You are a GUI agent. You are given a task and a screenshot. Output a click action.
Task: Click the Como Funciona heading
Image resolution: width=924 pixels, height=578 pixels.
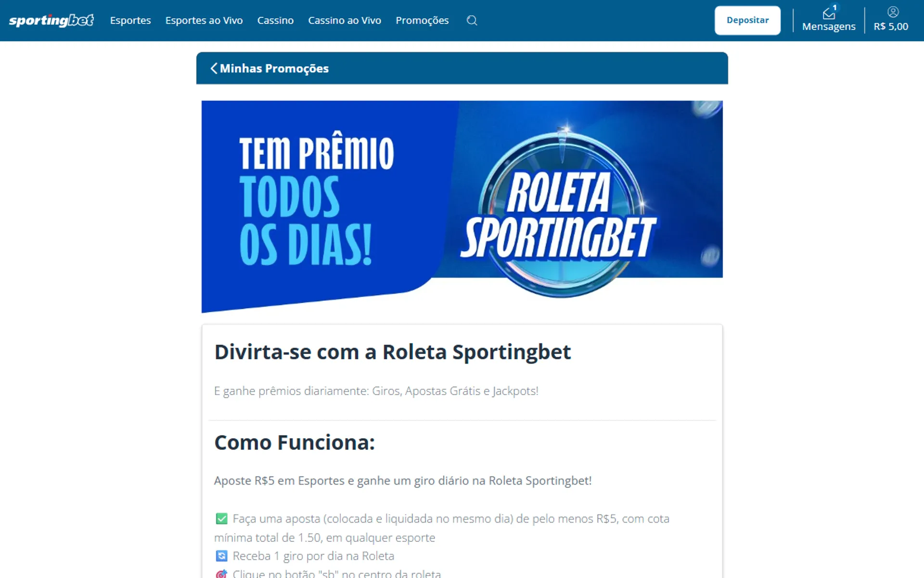[295, 442]
